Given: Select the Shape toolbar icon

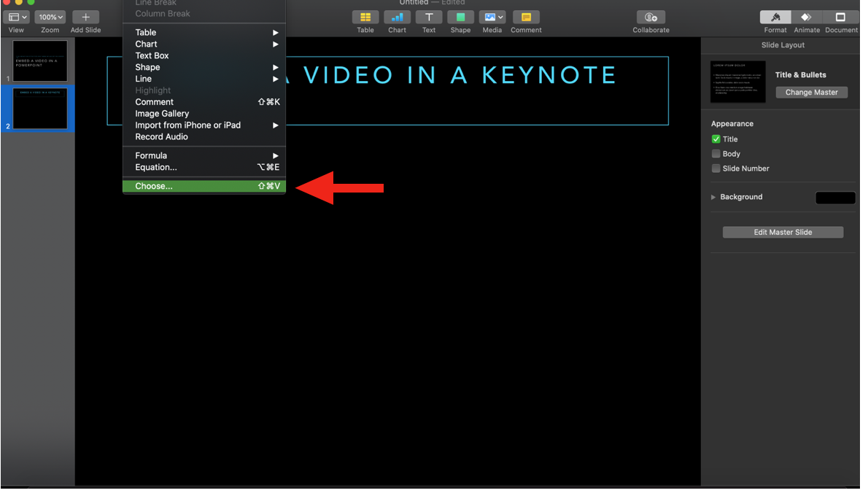Looking at the screenshot, I should [460, 18].
